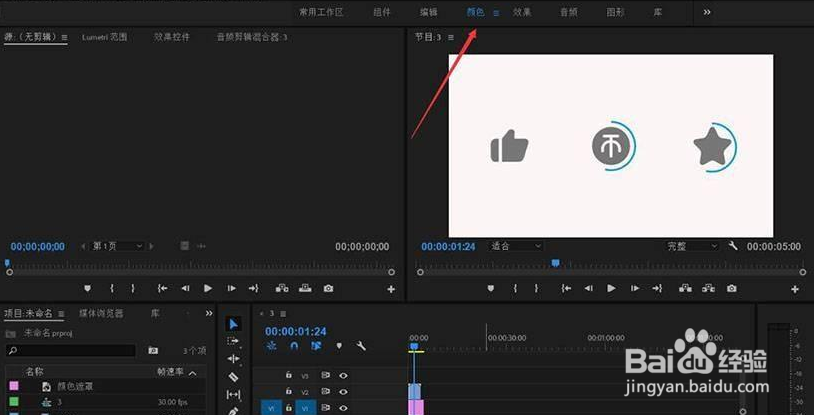The height and width of the screenshot is (415, 814).
Task: Open Lumetri 范围 tab
Action: tap(104, 37)
